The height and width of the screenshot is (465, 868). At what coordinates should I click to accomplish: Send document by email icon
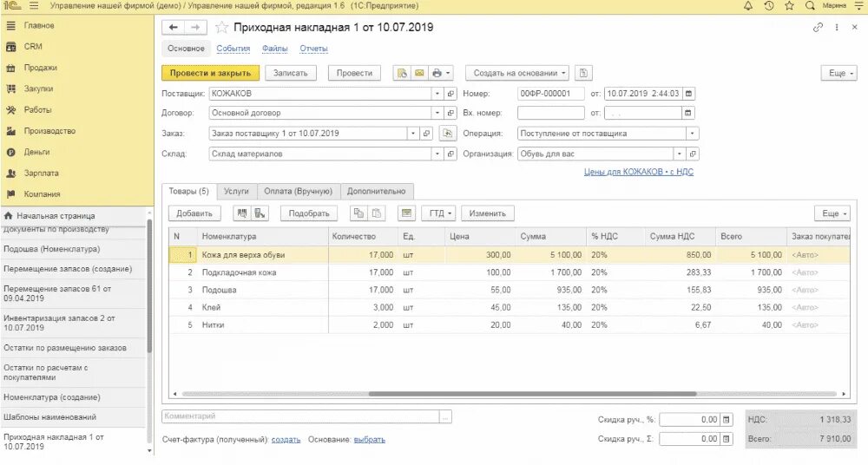click(419, 73)
